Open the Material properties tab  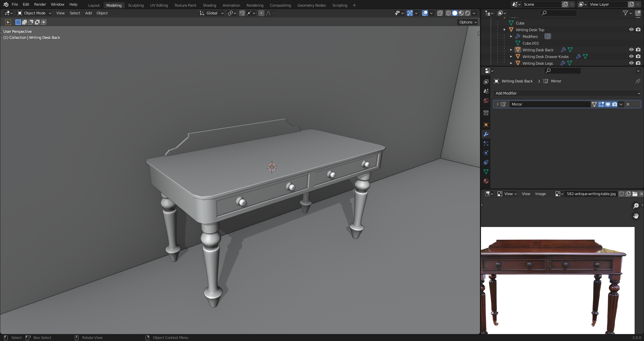coord(486,181)
